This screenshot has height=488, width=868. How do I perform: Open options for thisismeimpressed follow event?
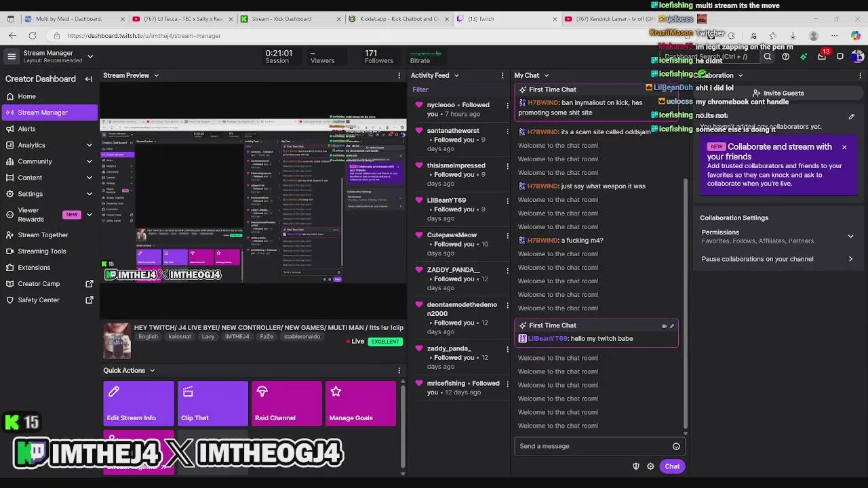(x=507, y=166)
